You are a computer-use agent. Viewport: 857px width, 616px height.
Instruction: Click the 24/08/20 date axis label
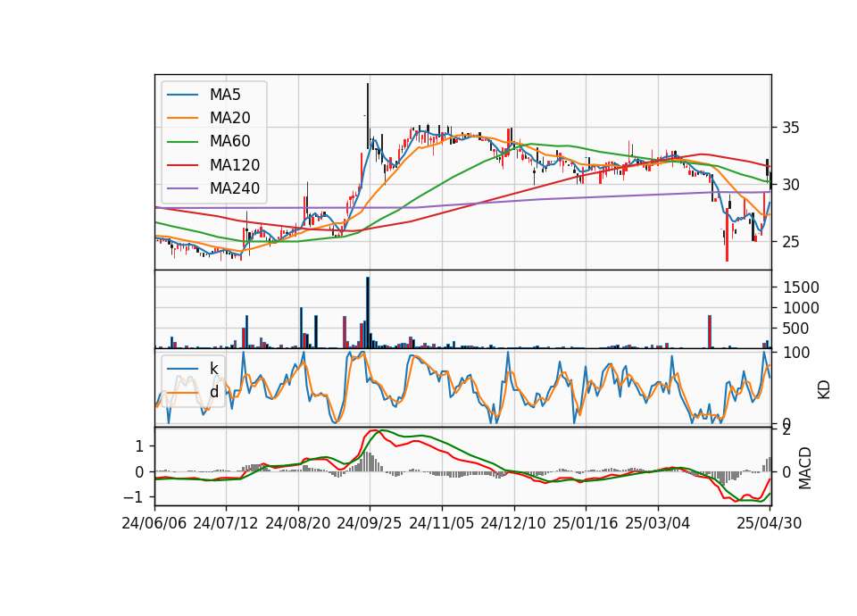coord(298,523)
